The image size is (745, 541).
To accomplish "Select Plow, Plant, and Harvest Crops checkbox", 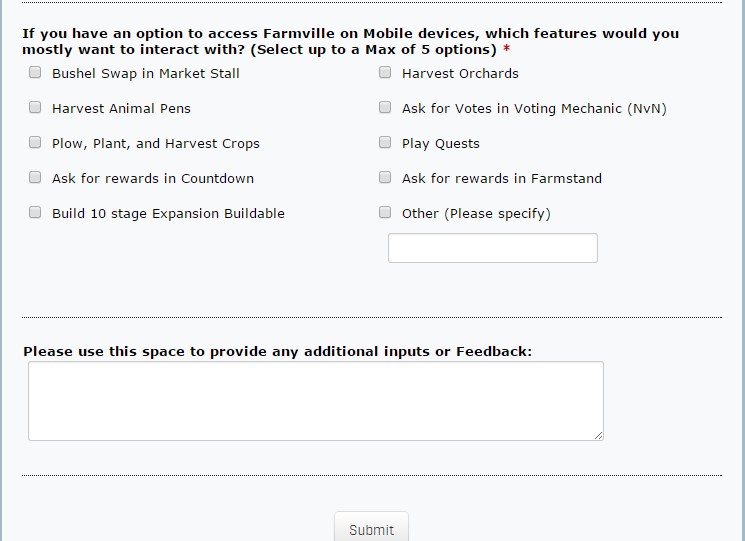I will 35,143.
